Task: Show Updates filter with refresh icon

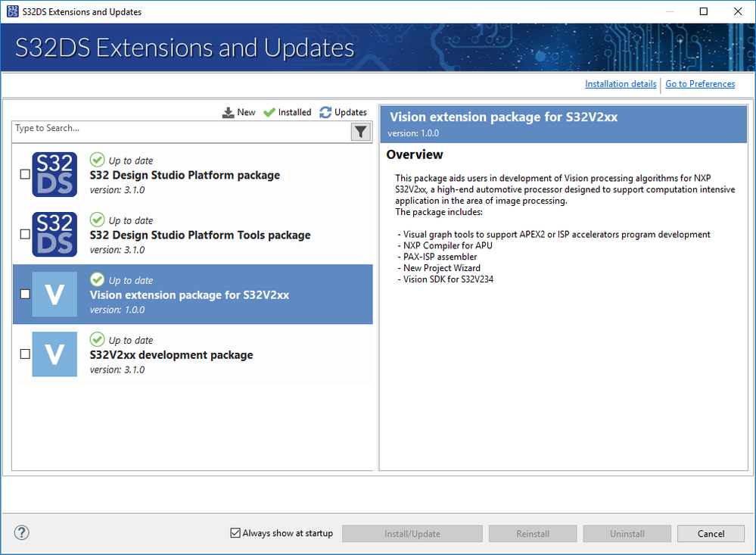Action: point(343,112)
